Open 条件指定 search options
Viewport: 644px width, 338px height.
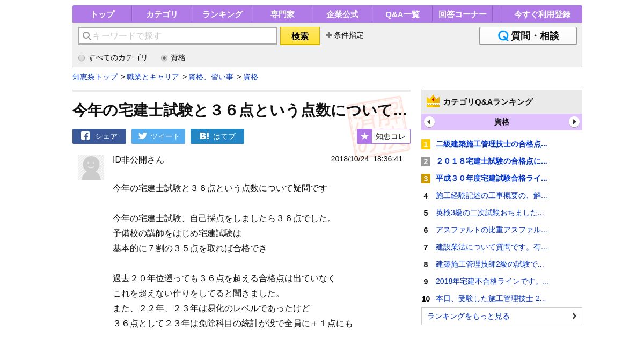345,35
